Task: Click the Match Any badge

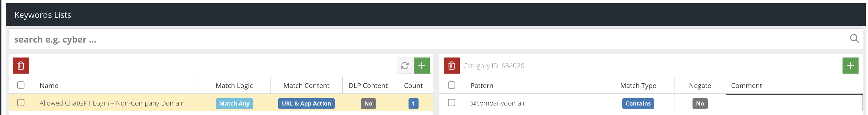Action: tap(234, 103)
